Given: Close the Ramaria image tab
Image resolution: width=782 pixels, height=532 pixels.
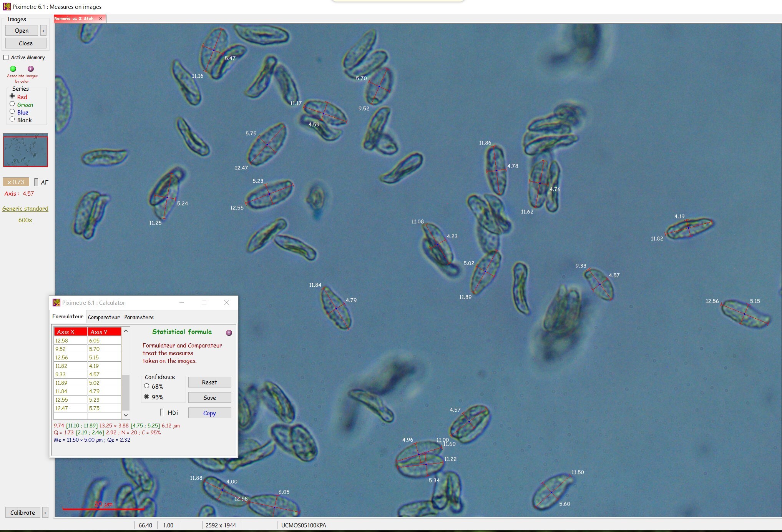Looking at the screenshot, I should [101, 18].
